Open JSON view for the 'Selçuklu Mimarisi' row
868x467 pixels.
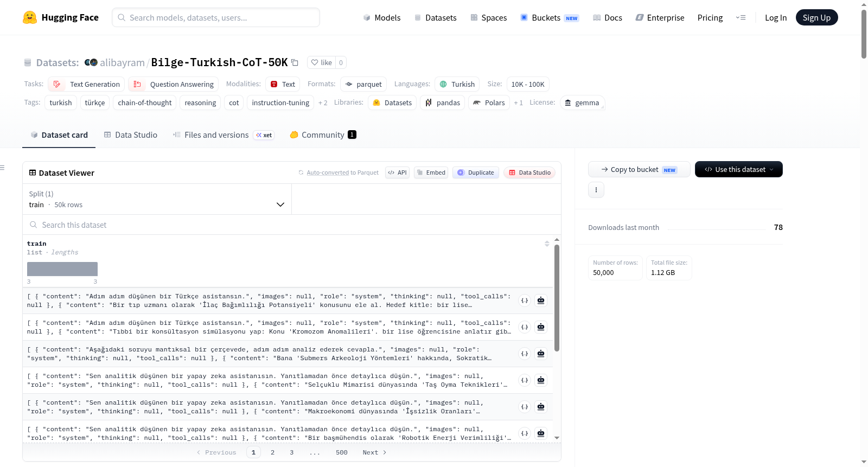point(525,380)
